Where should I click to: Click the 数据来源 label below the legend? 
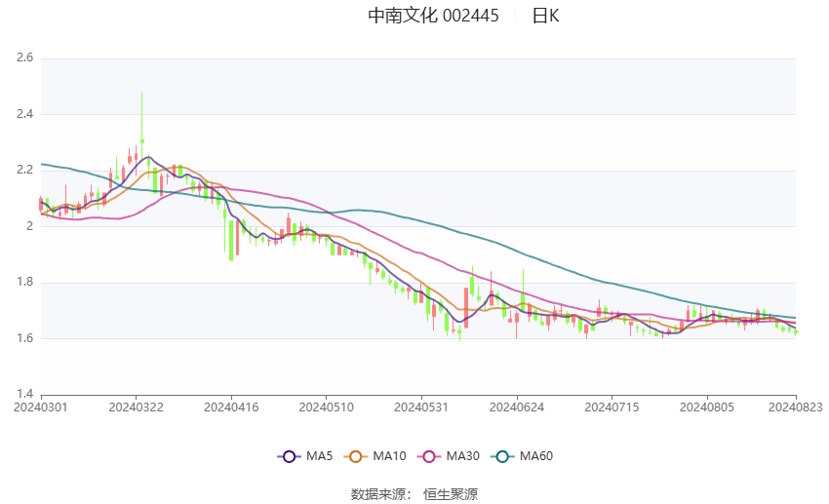pos(377,494)
